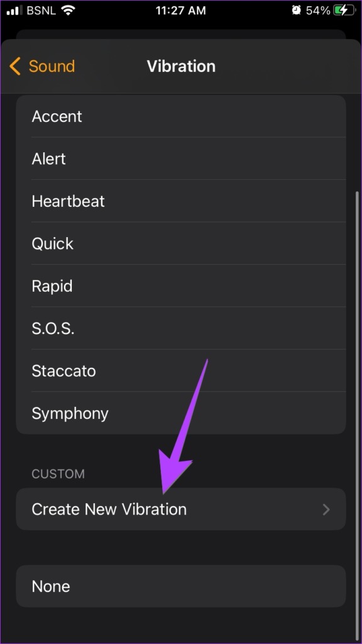The width and height of the screenshot is (362, 644).
Task: Open Create New Vibration
Action: (x=181, y=509)
